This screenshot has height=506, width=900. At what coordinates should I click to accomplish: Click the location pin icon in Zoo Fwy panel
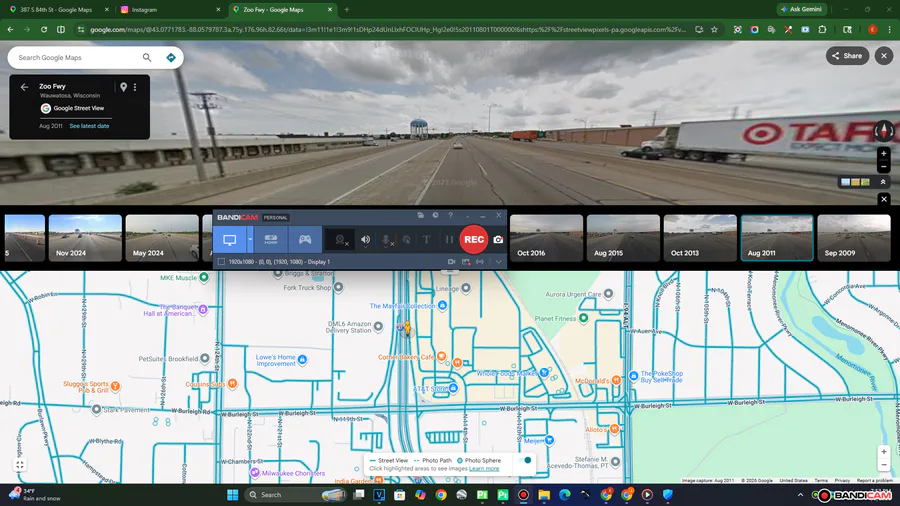coord(123,87)
